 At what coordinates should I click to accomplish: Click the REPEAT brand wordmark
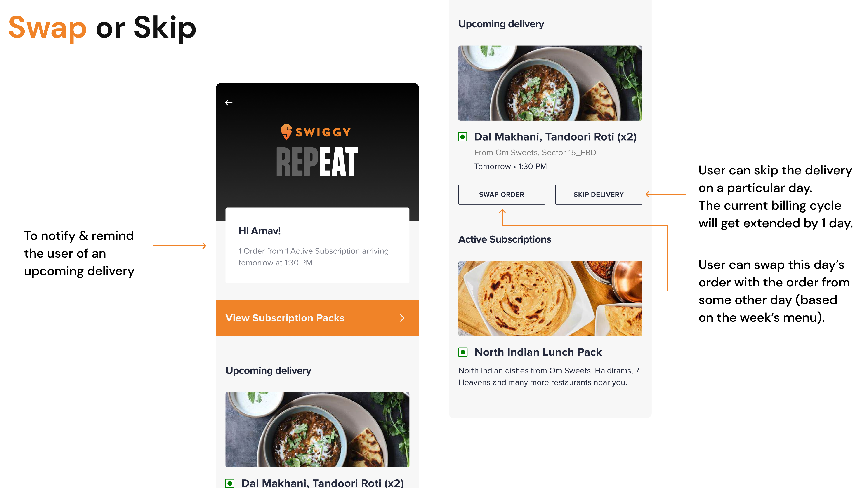point(317,162)
